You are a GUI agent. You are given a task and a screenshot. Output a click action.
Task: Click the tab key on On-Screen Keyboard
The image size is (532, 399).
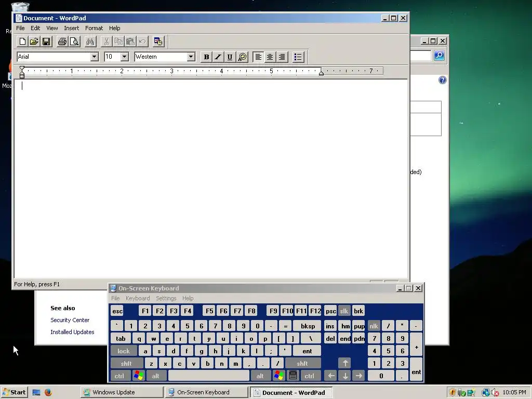click(x=121, y=339)
